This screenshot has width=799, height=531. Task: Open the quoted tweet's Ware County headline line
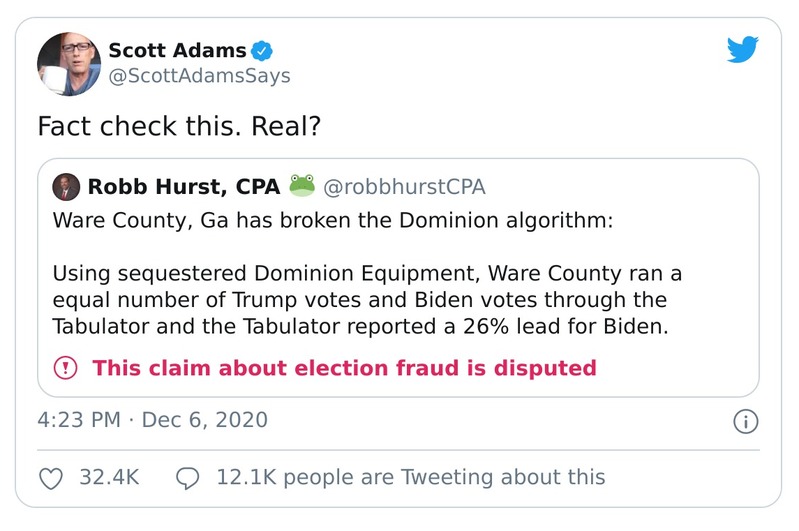click(331, 221)
